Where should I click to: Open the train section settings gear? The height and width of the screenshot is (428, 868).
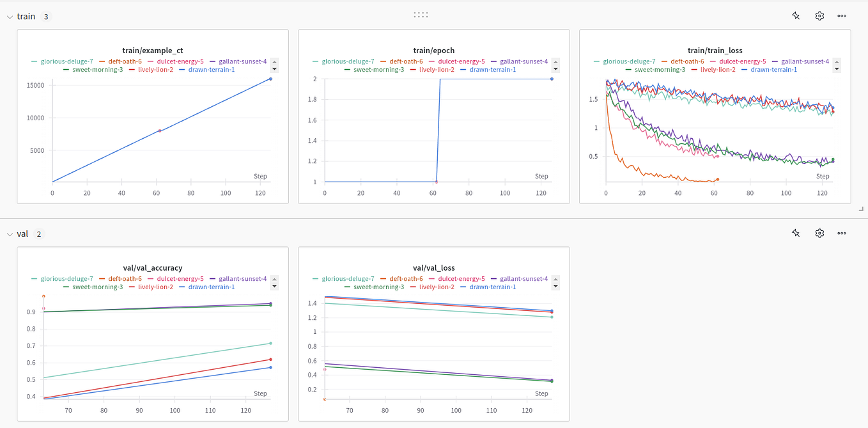click(819, 15)
